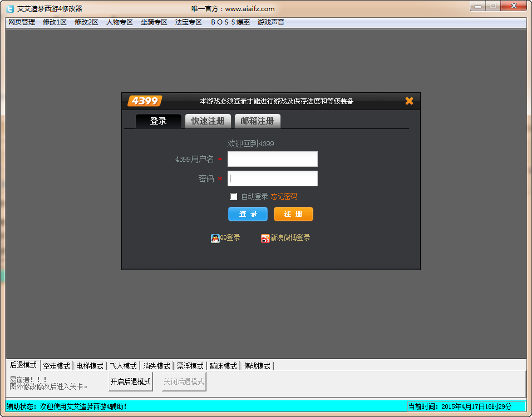Open the 坐骑专区 menu
Viewport: 532px width, 417px height.
pos(154,22)
